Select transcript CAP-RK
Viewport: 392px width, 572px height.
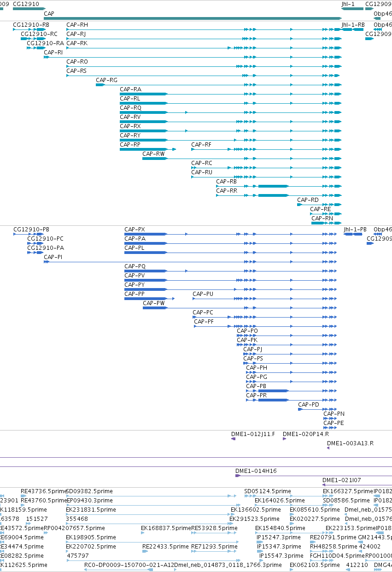point(204,48)
